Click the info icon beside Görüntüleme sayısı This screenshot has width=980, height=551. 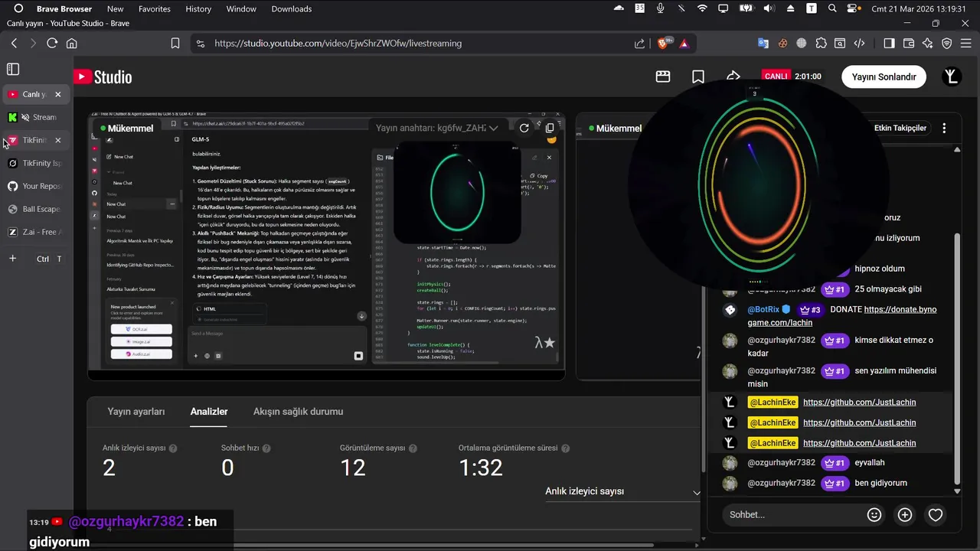[x=413, y=448]
